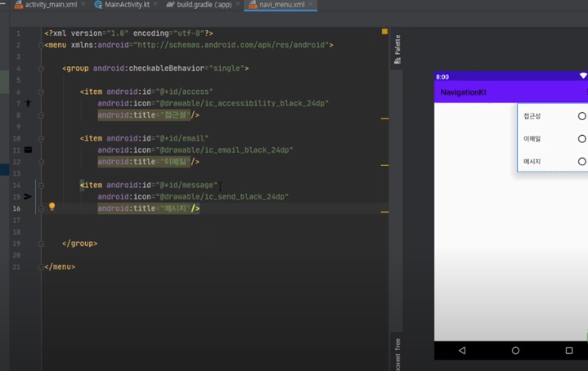Select the 이메일 radio button in the preview
This screenshot has height=371, width=588.
coord(581,139)
